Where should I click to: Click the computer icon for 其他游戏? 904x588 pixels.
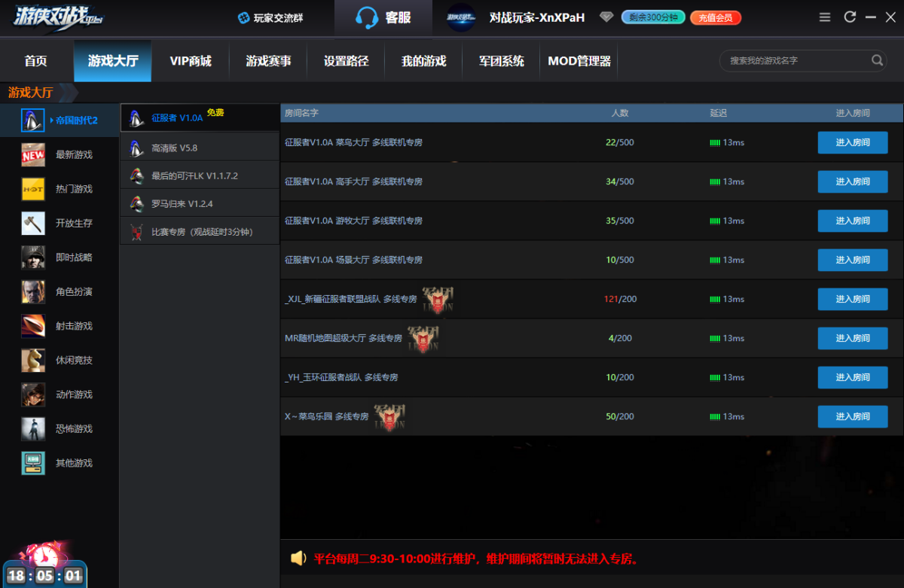(33, 463)
